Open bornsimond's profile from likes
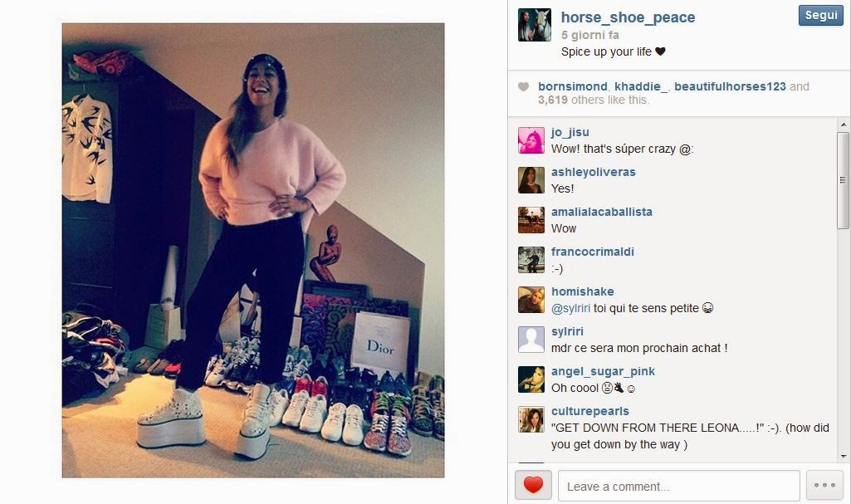Image resolution: width=851 pixels, height=504 pixels. click(x=573, y=86)
